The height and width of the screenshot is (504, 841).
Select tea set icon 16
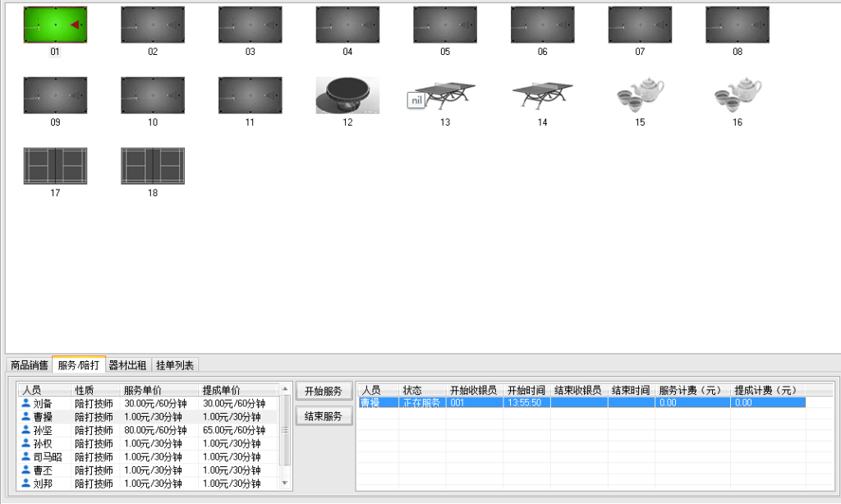(x=737, y=95)
